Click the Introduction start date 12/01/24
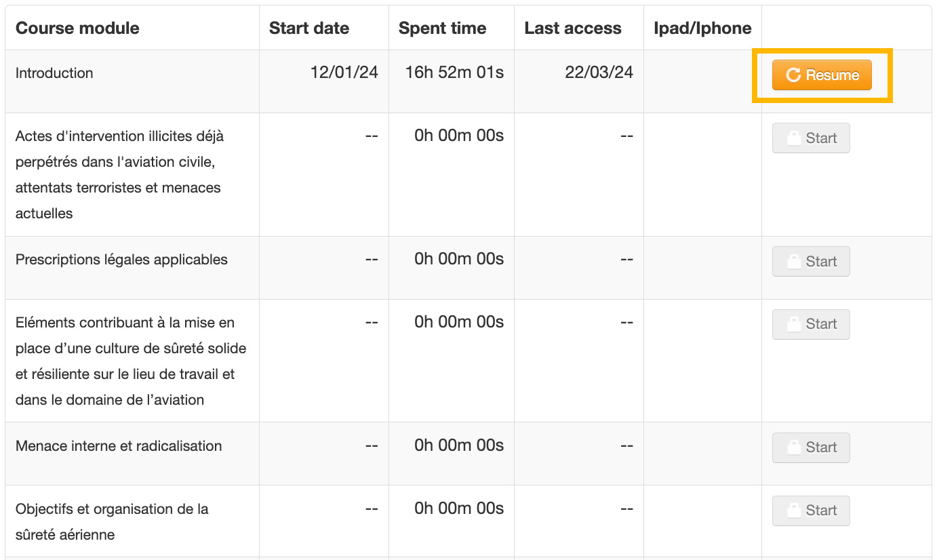Image resolution: width=937 pixels, height=560 pixels. click(344, 73)
